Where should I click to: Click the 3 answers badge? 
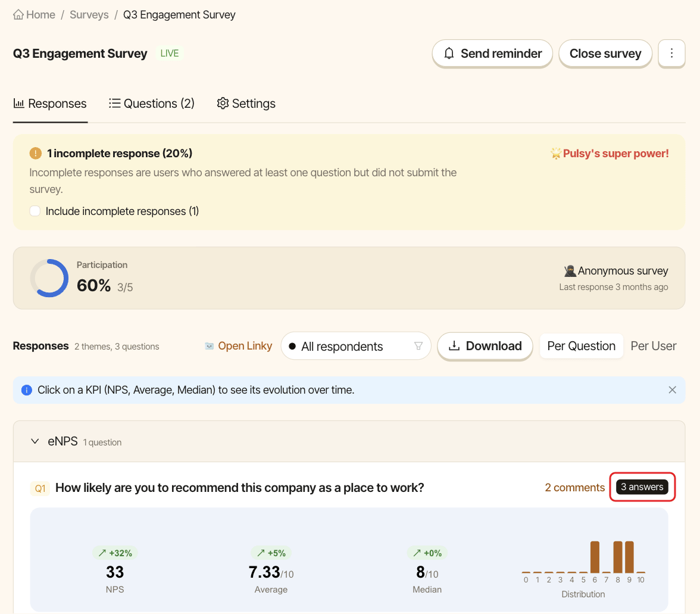(x=642, y=487)
